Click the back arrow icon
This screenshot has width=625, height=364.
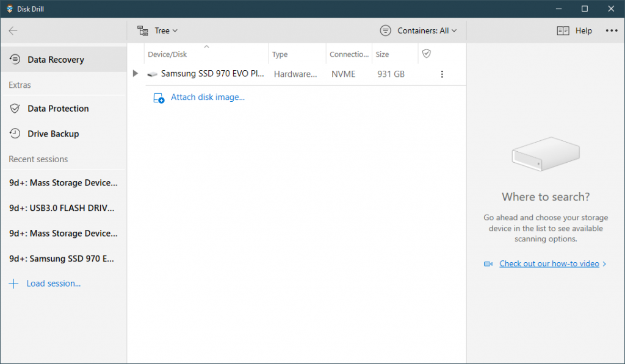tap(13, 31)
